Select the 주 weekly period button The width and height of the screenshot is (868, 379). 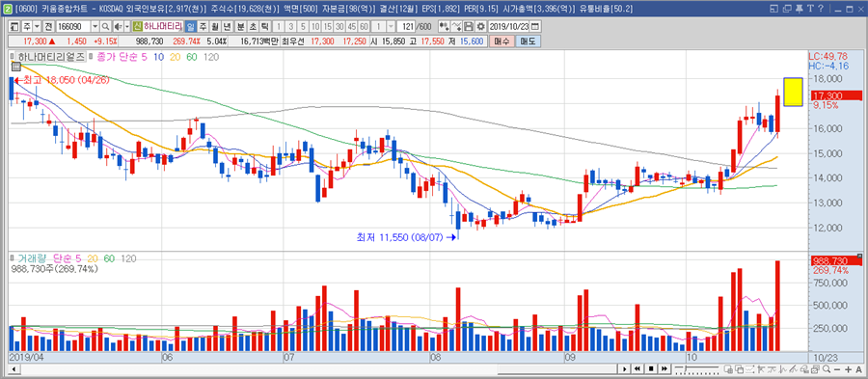click(x=203, y=27)
